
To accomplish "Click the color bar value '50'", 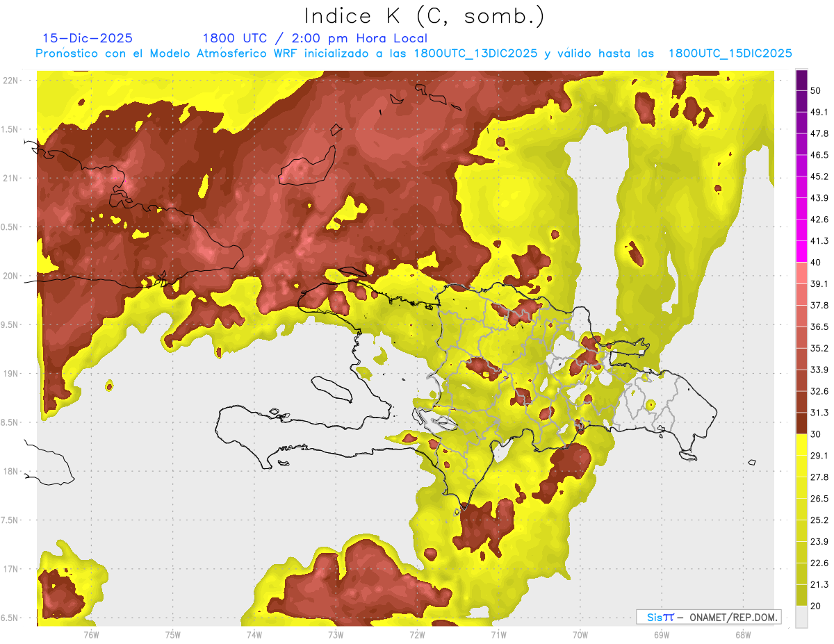I will tap(816, 90).
